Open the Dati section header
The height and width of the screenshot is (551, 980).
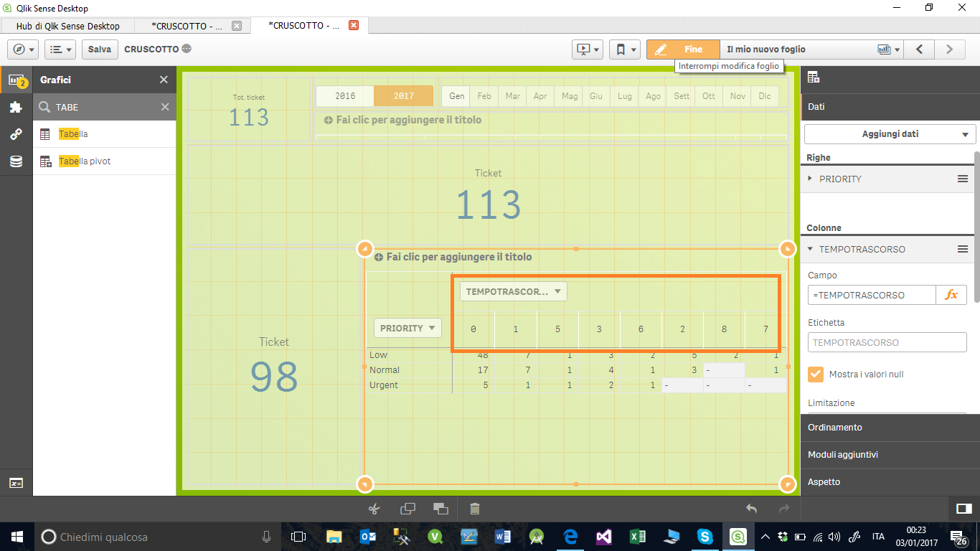(x=890, y=106)
